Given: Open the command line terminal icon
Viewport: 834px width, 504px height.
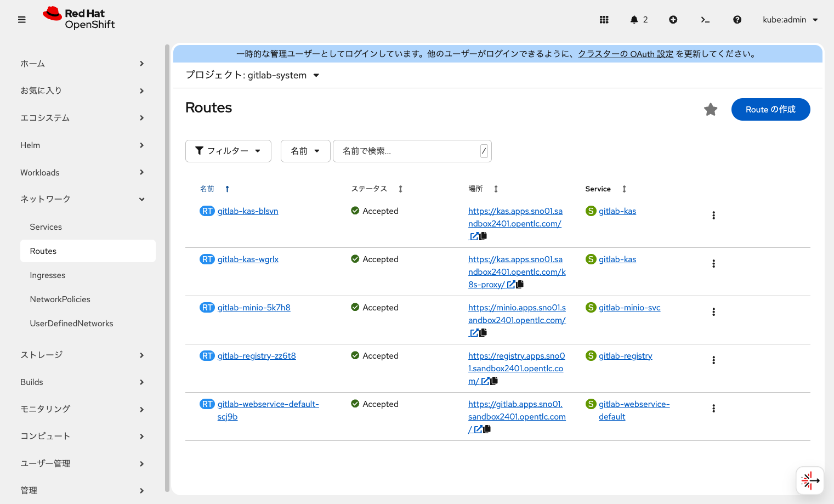Looking at the screenshot, I should click(705, 19).
